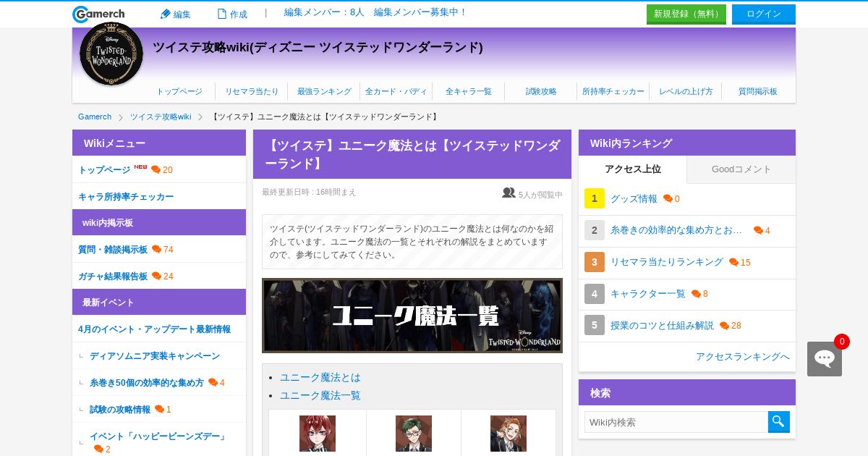This screenshot has height=456, width=868.
Task: Click comment icon beside 授業のコツと仕組み解説
Action: click(x=724, y=326)
